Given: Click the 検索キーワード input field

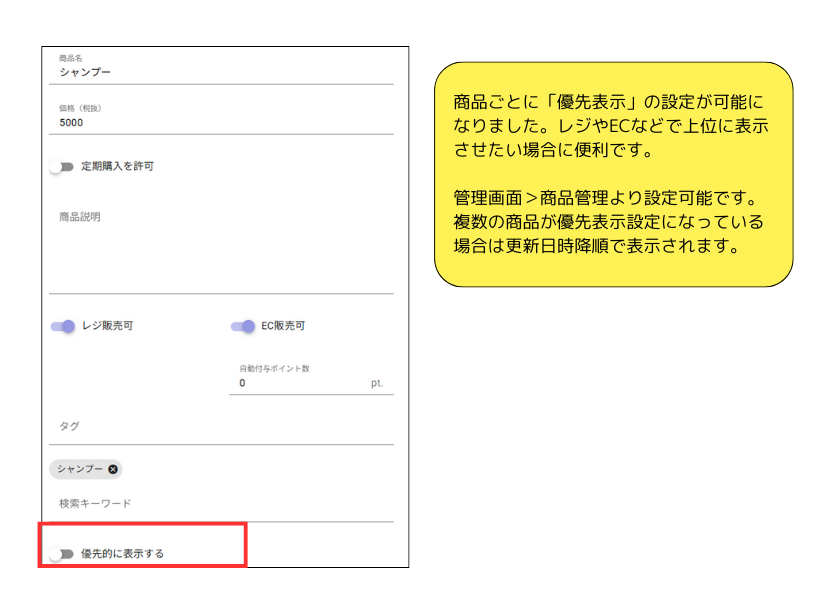Looking at the screenshot, I should (221, 503).
